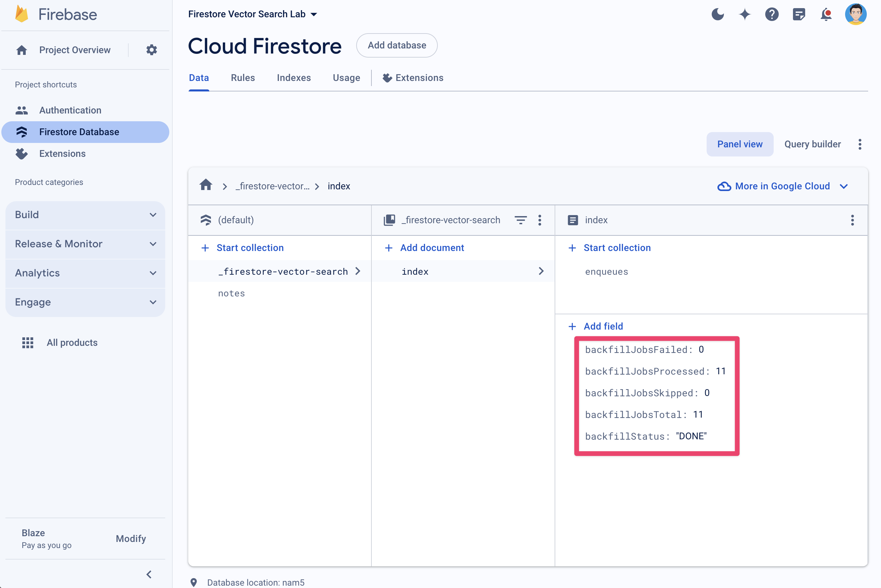Open the Extensions section in sidebar
This screenshot has width=881, height=588.
(62, 153)
